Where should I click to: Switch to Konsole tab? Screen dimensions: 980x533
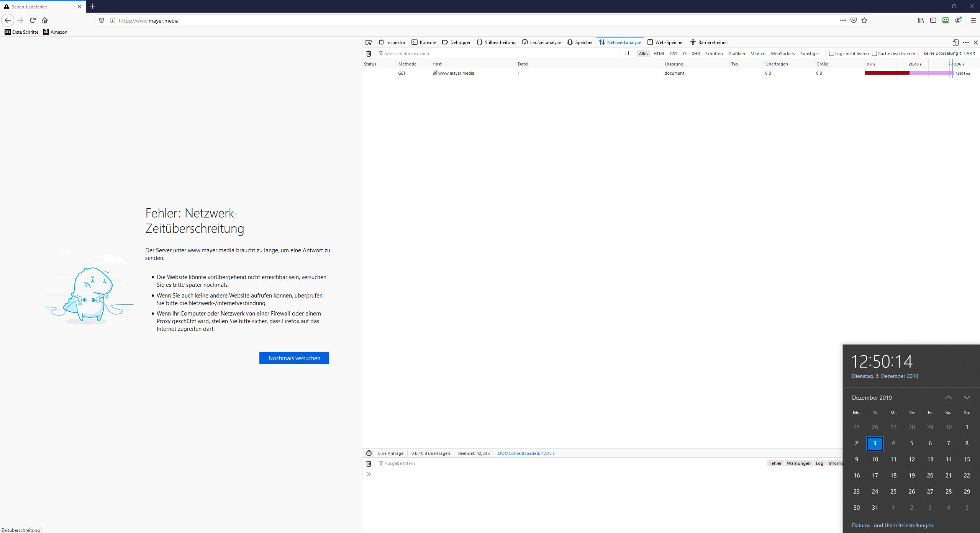click(424, 43)
